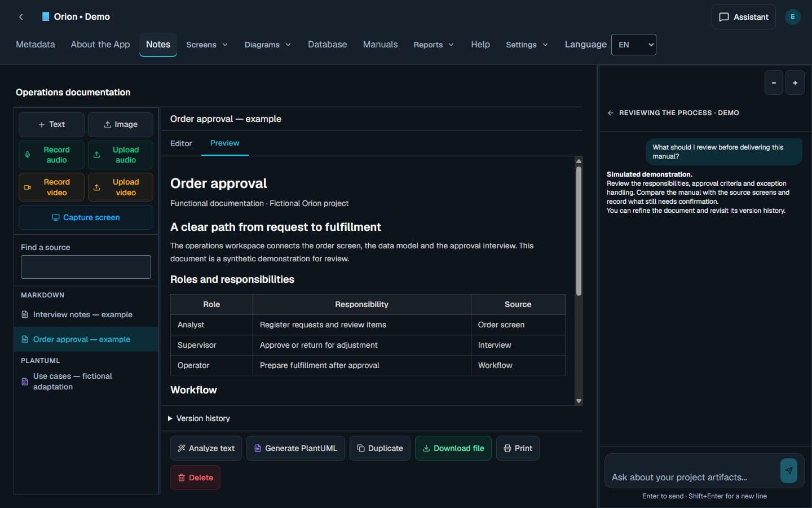Open Interview notes — example source

[86, 314]
